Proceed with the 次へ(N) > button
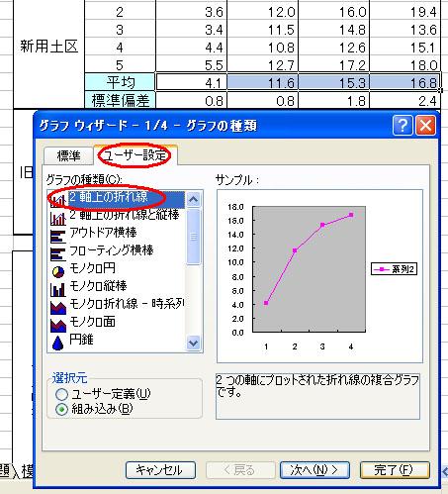 click(x=314, y=470)
